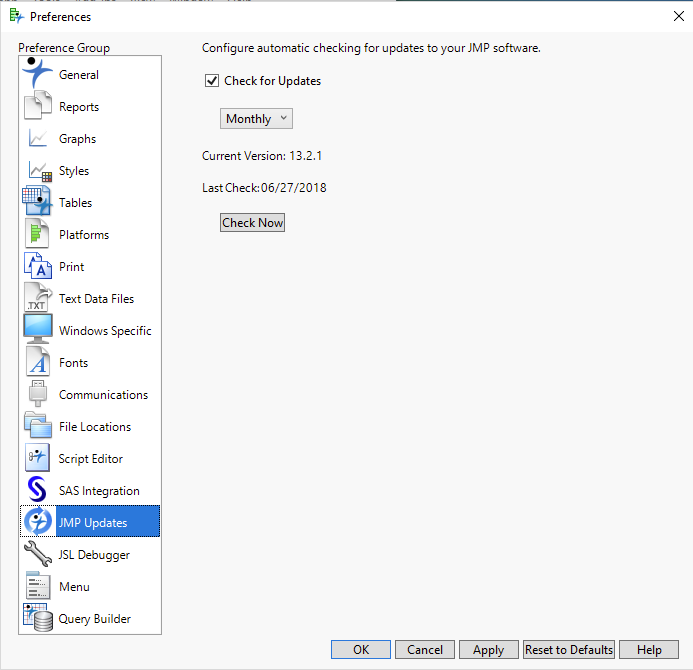Open Help for preferences

click(x=649, y=649)
